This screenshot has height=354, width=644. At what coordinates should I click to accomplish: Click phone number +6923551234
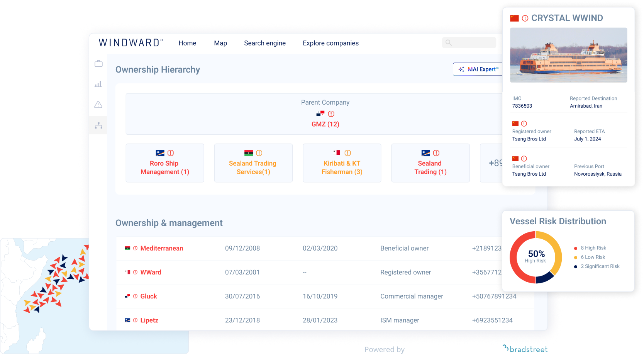[492, 320]
